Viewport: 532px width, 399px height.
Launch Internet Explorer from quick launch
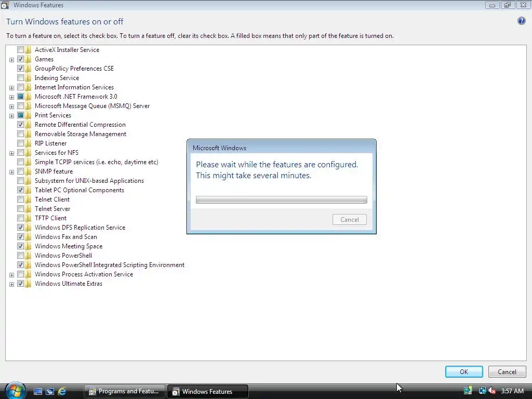62,391
